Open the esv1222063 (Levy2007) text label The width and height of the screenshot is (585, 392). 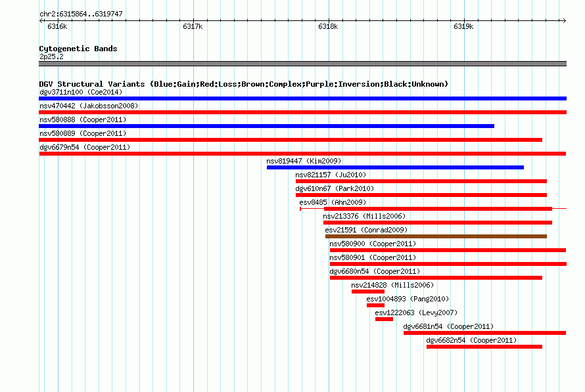tap(416, 313)
